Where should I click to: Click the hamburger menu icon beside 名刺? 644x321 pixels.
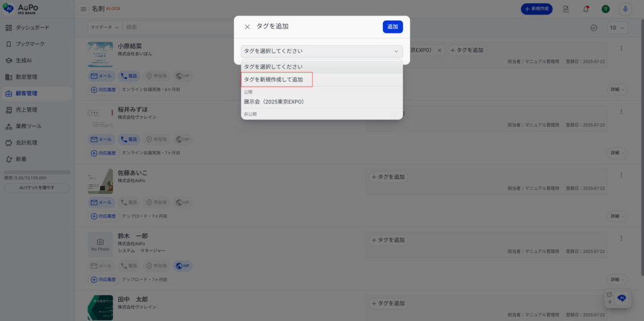[84, 9]
